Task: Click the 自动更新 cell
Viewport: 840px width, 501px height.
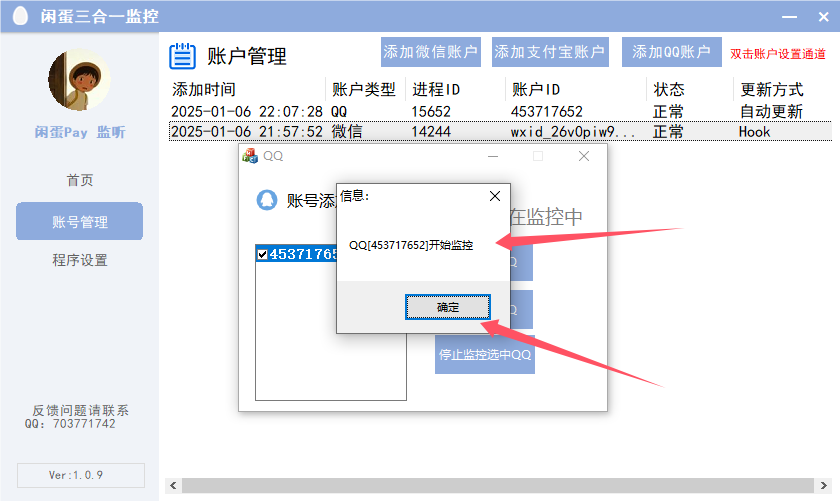Action: tap(771, 111)
